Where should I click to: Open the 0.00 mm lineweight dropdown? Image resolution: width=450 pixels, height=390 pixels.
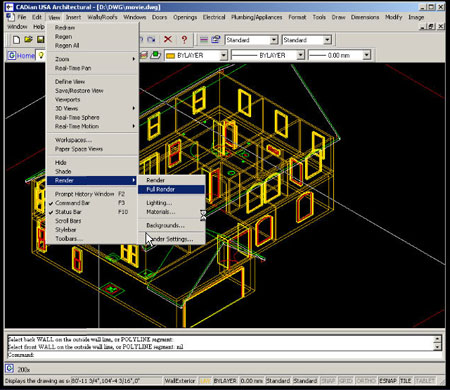point(367,55)
